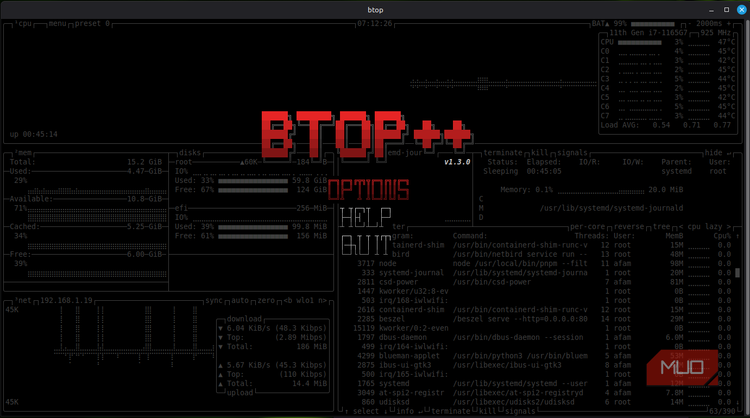Click kill in the bottom process bar
Image resolution: width=750 pixels, height=418 pixels.
(x=487, y=411)
